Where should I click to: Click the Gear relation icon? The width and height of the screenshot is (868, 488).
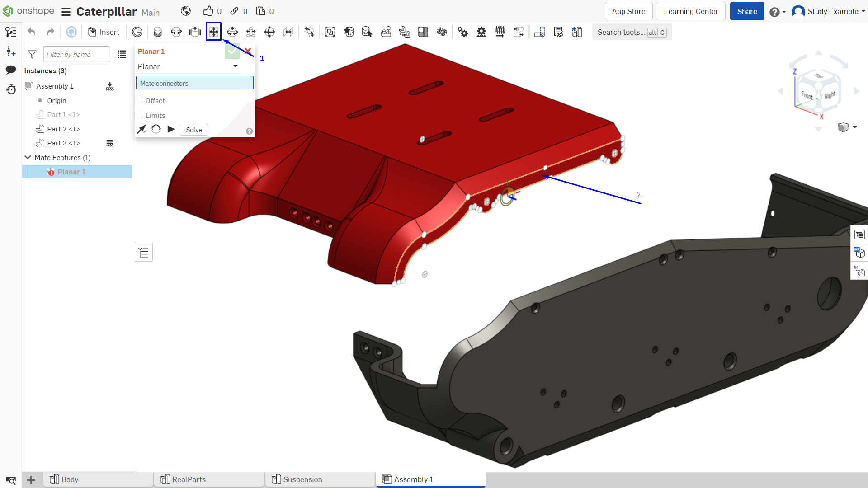point(462,32)
